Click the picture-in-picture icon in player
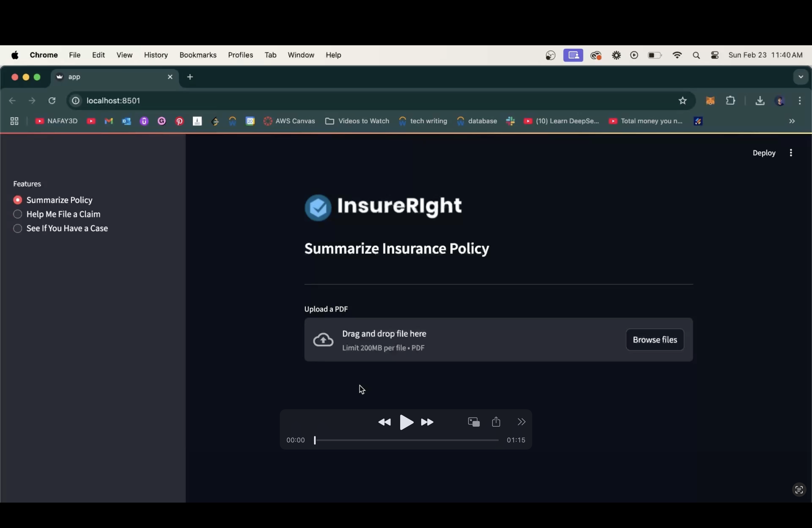The image size is (812, 528). (474, 422)
